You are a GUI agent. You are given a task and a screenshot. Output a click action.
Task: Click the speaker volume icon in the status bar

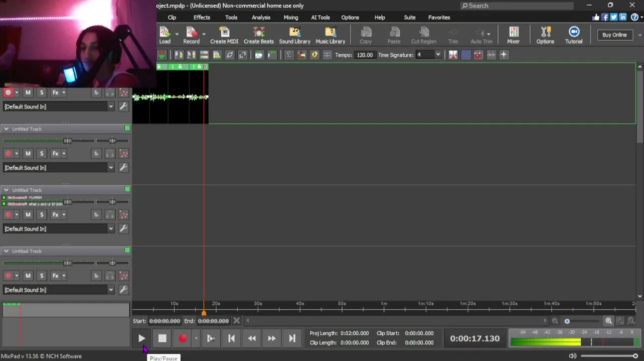point(572,356)
